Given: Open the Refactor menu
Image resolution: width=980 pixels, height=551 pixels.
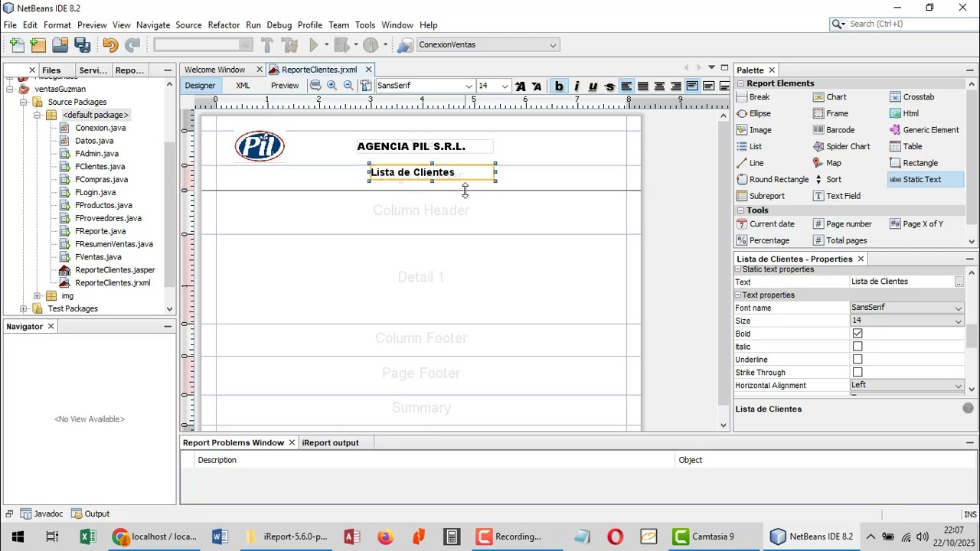Looking at the screenshot, I should 224,25.
